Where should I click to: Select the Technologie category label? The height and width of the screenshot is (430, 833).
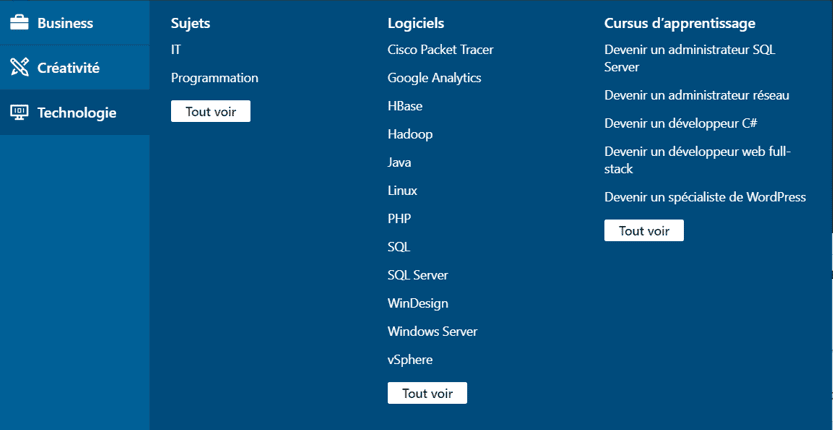[76, 113]
